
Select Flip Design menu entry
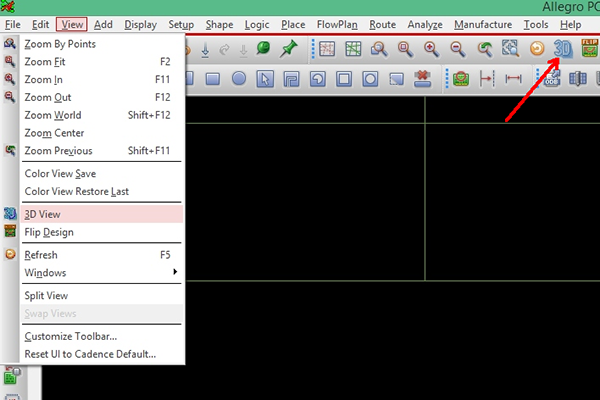coord(102,232)
